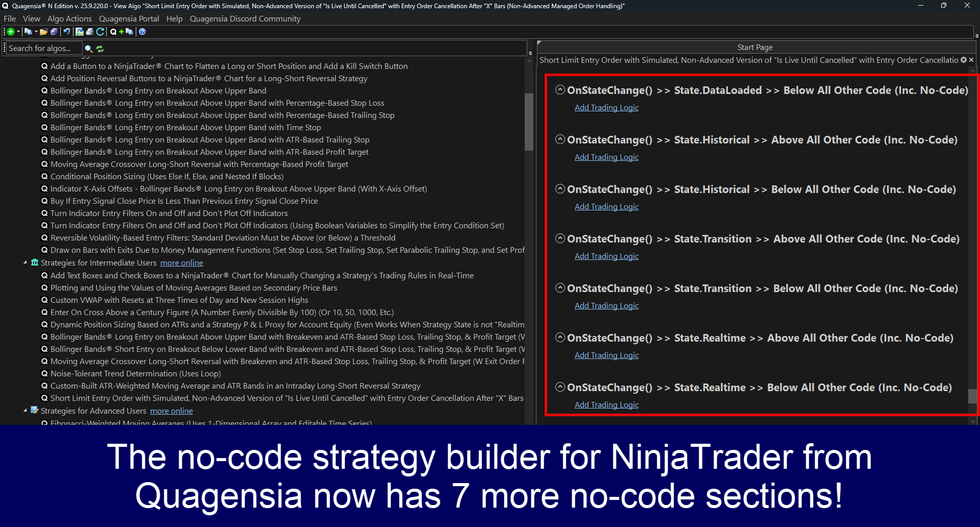Click more online link beside Strategies for Intermediate Users
This screenshot has height=527, width=980.
coord(182,262)
